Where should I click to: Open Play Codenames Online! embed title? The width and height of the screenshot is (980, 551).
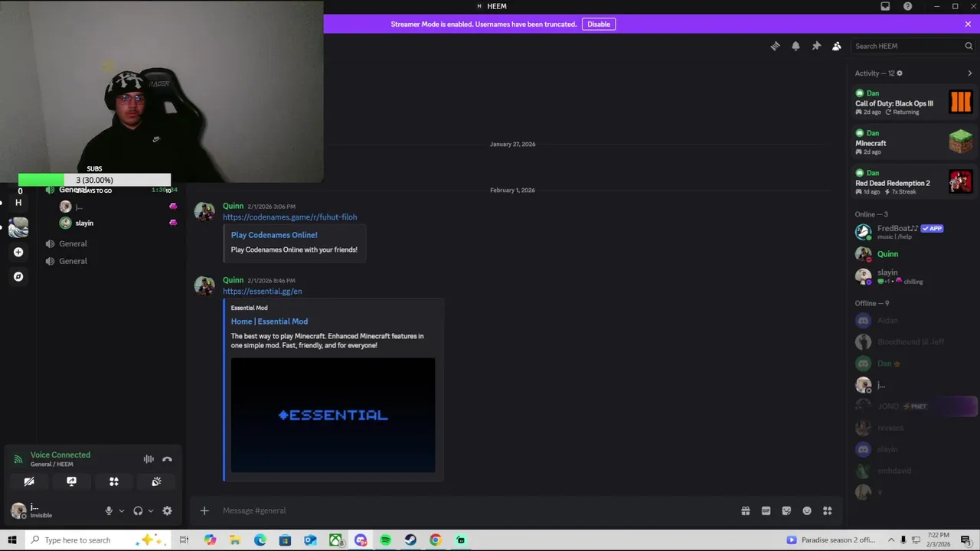click(274, 235)
